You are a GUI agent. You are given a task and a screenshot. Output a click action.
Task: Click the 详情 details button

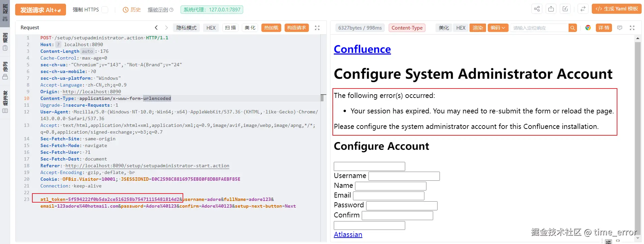[x=604, y=28]
